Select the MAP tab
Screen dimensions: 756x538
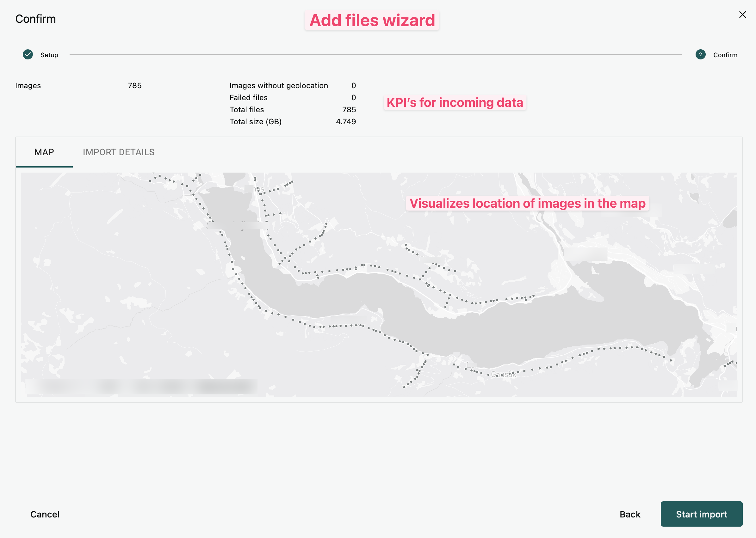pos(44,152)
